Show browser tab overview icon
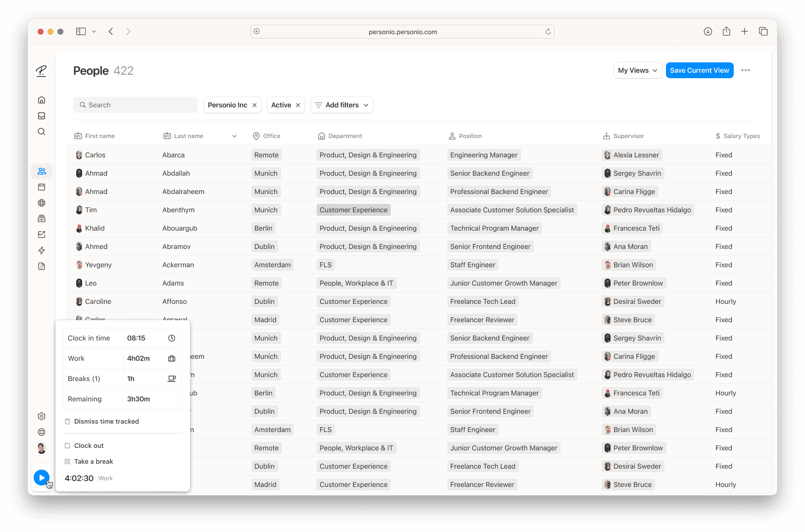 (x=763, y=31)
